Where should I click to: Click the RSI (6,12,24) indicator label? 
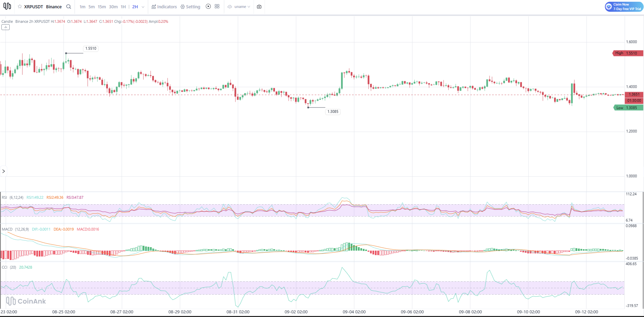(12, 197)
